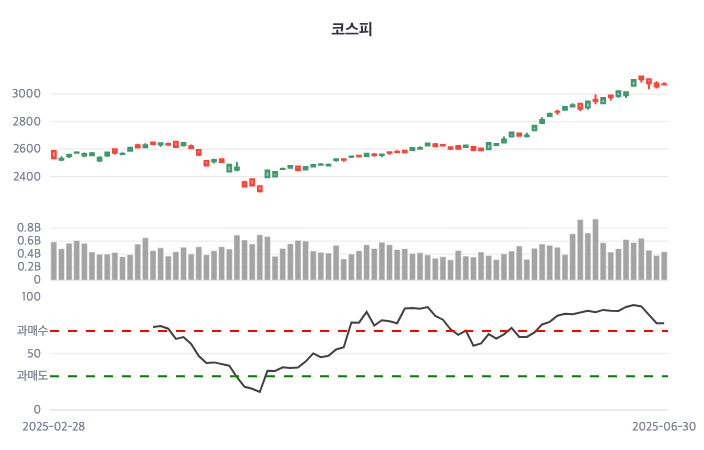Click the lowest point of the RSI line
Screen dimensions: 704x450
click(259, 391)
